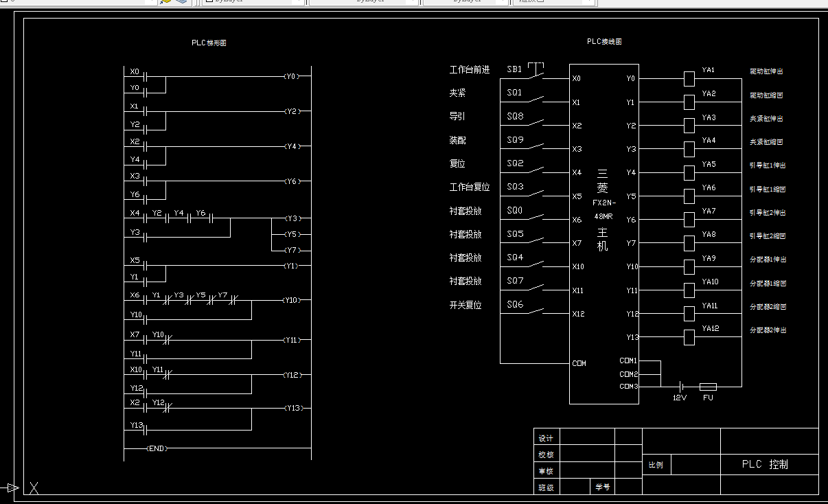Click the layer states stack icon
The width and height of the screenshot is (828, 504).
tap(181, 2)
